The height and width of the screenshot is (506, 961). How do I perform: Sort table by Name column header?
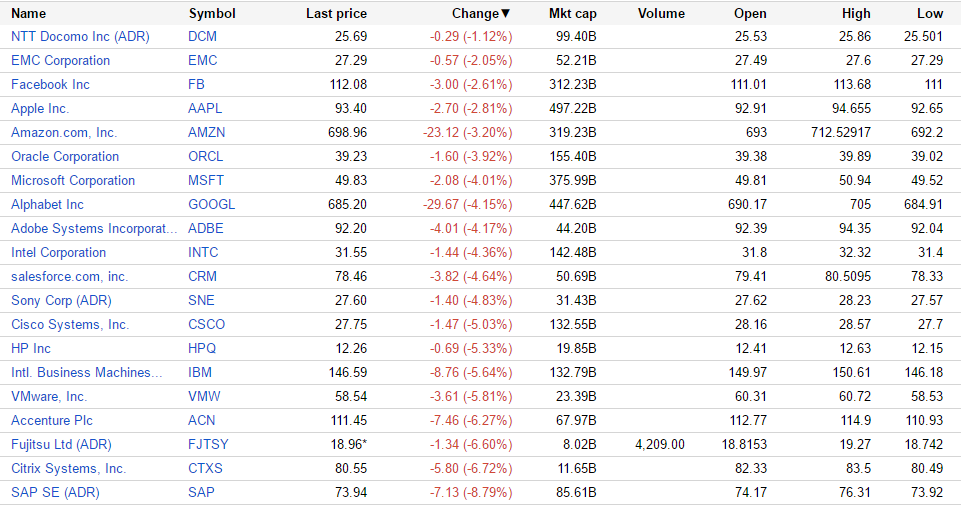[28, 14]
